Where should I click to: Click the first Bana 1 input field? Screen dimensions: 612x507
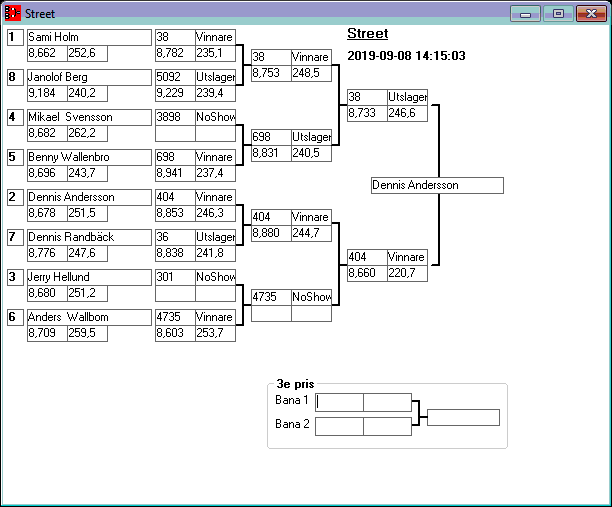click(340, 402)
